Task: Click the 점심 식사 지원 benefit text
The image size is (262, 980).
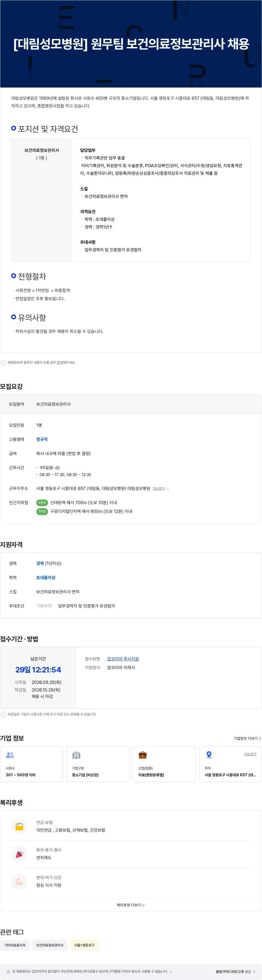Action: pyautogui.click(x=49, y=885)
